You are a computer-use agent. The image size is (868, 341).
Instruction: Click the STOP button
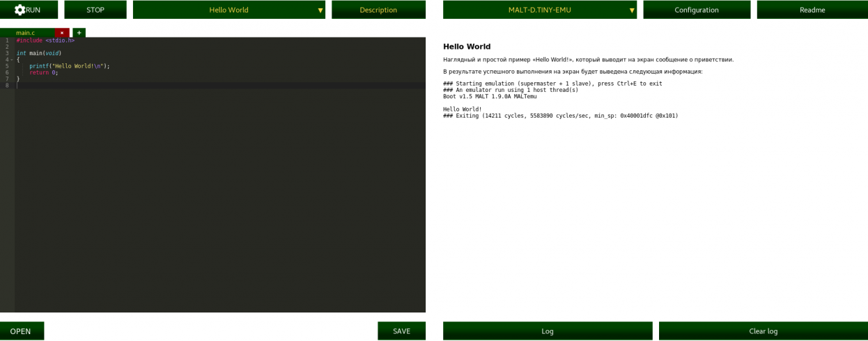click(x=95, y=10)
